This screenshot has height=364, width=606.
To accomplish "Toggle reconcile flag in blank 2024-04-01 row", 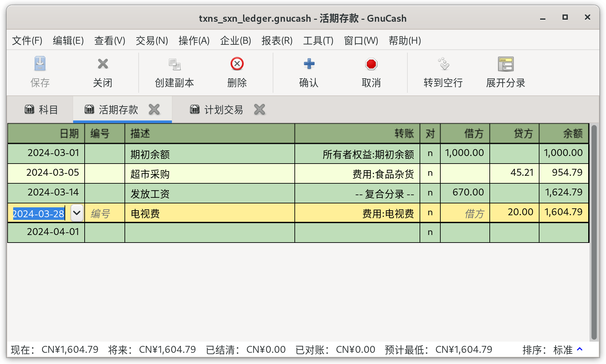I will [430, 232].
